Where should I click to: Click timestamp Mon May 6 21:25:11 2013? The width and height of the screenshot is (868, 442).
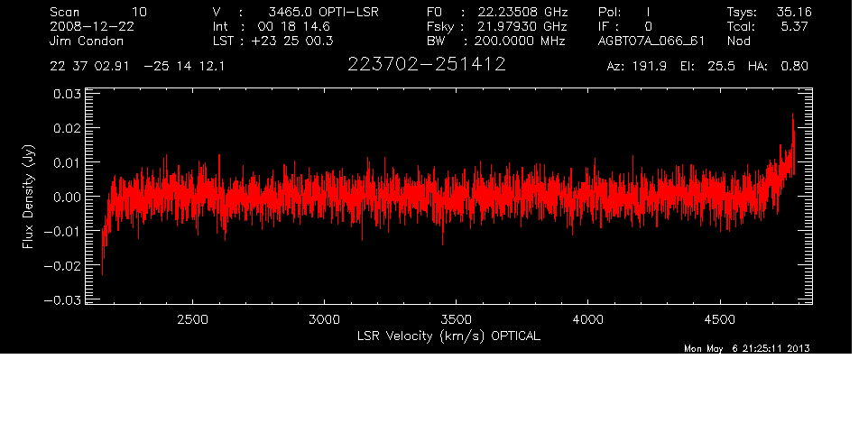[x=747, y=348]
